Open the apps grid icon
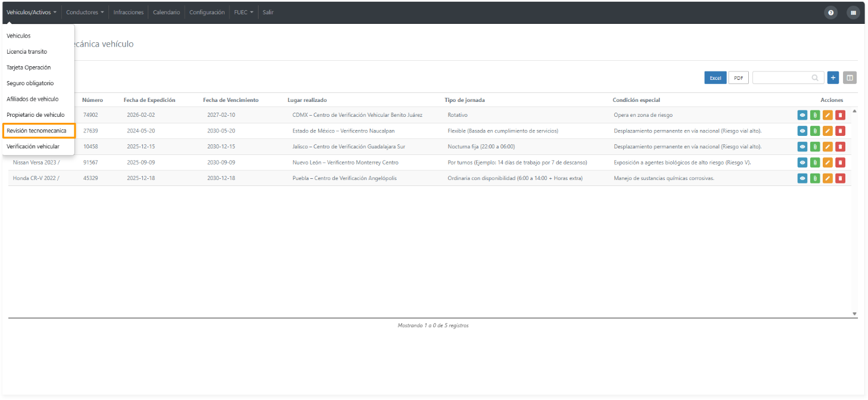The image size is (868, 400). (x=853, y=13)
